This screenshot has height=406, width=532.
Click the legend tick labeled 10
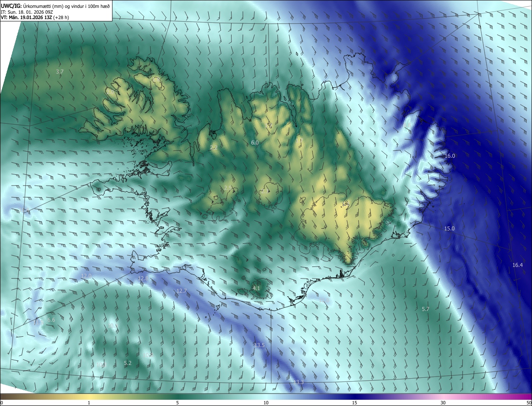[266, 403]
